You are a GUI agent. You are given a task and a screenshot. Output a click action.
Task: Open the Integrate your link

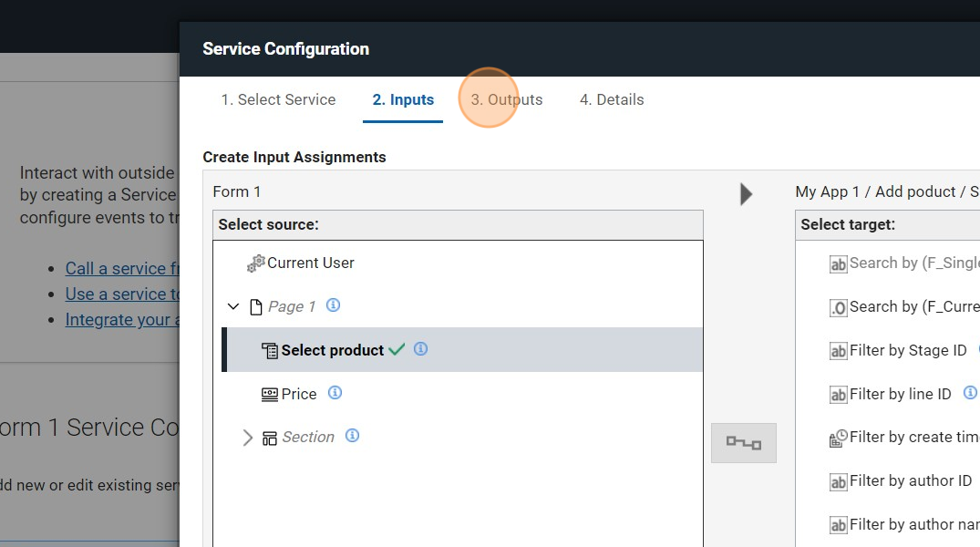[121, 319]
